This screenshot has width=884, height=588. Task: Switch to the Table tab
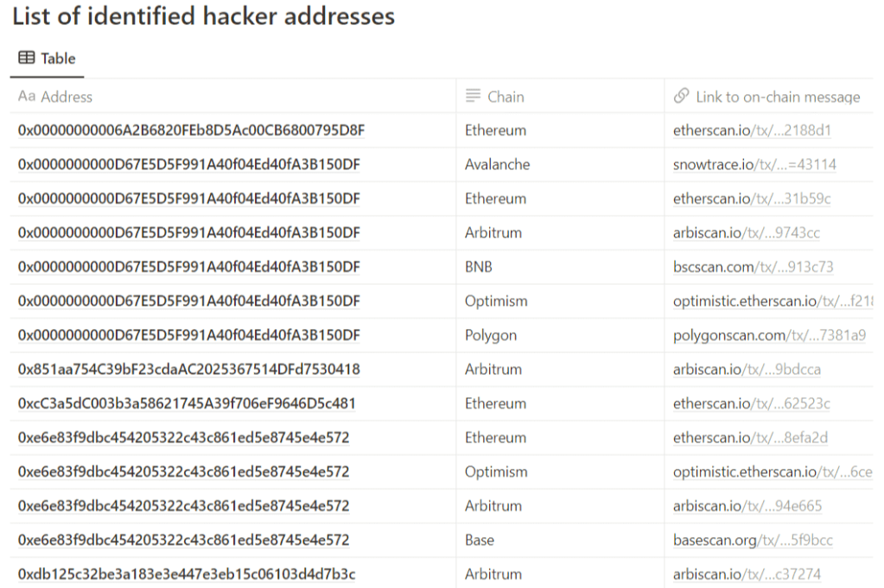47,59
